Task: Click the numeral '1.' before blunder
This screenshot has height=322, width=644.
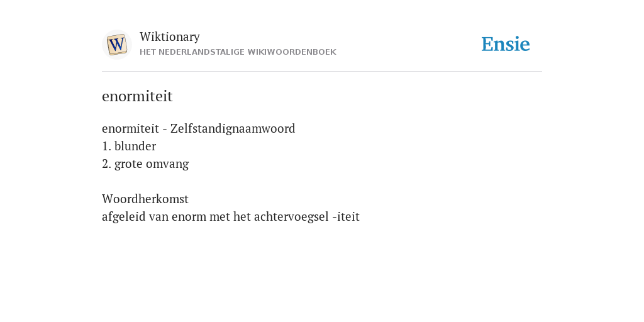Action: pyautogui.click(x=107, y=146)
